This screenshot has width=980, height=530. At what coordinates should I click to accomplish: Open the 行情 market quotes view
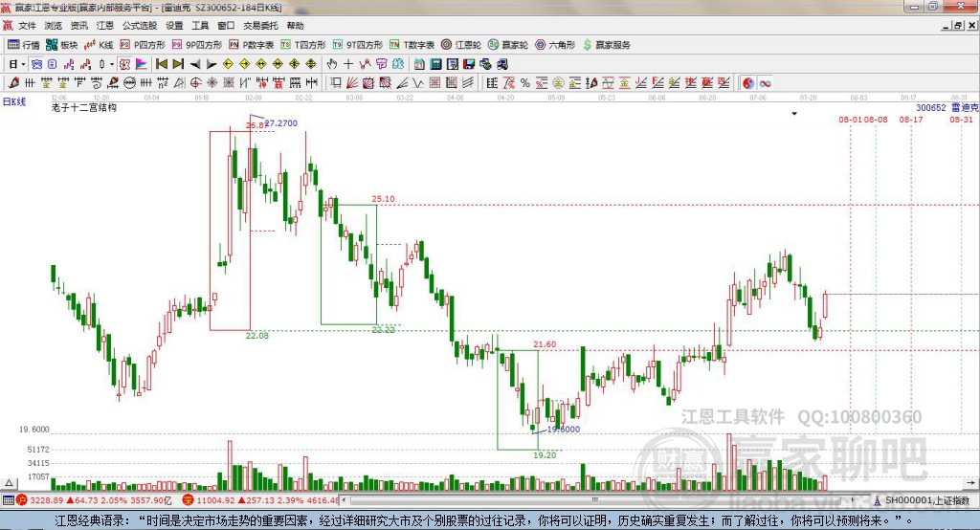23,45
